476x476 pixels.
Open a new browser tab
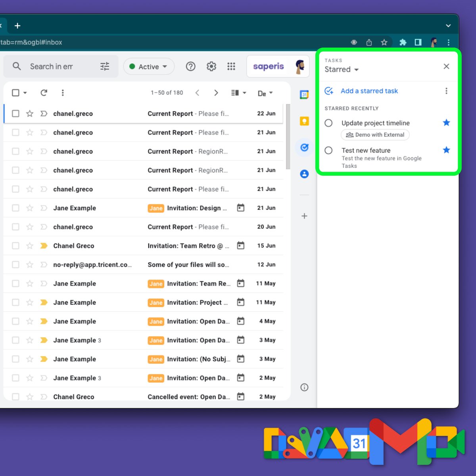click(17, 26)
